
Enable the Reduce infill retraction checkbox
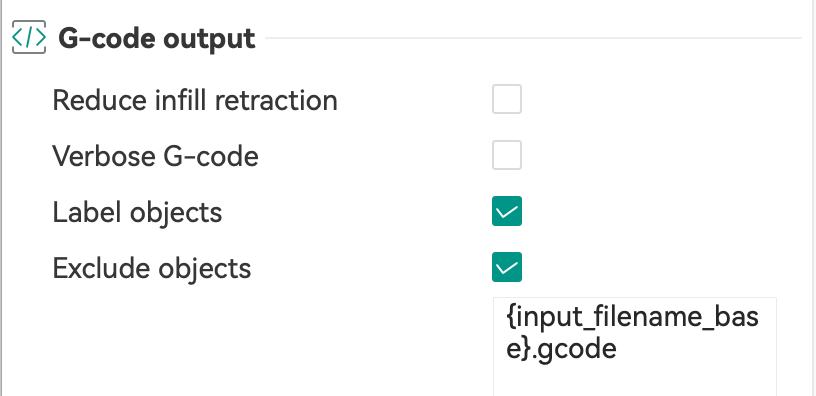coord(507,99)
